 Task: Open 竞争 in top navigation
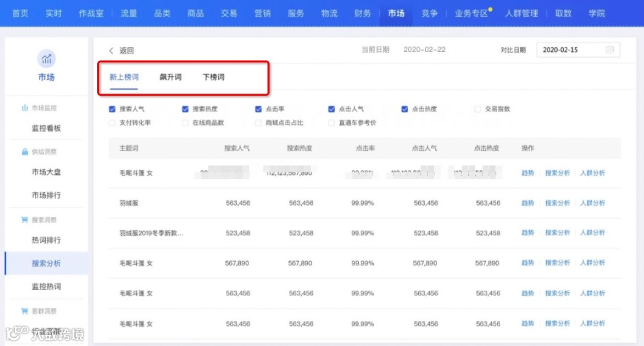[x=430, y=14]
